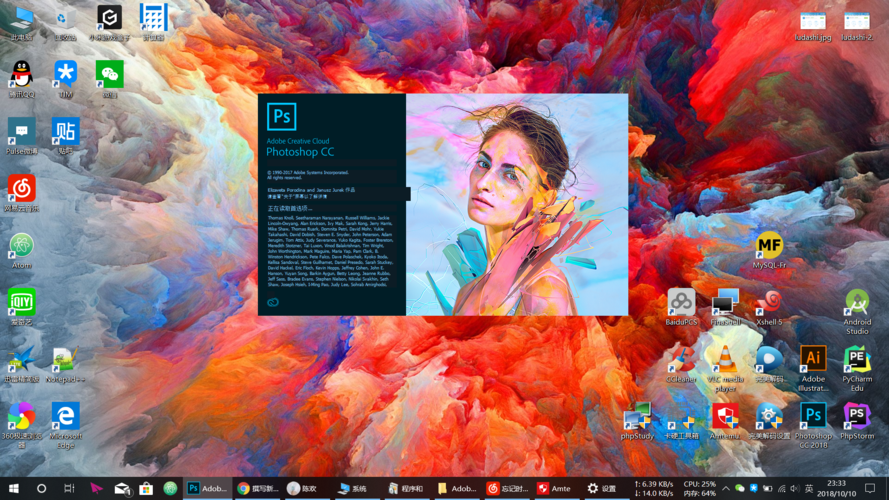Viewport: 889px width, 500px height.
Task: Switch to the Chrome taskbar window
Action: pos(257,488)
